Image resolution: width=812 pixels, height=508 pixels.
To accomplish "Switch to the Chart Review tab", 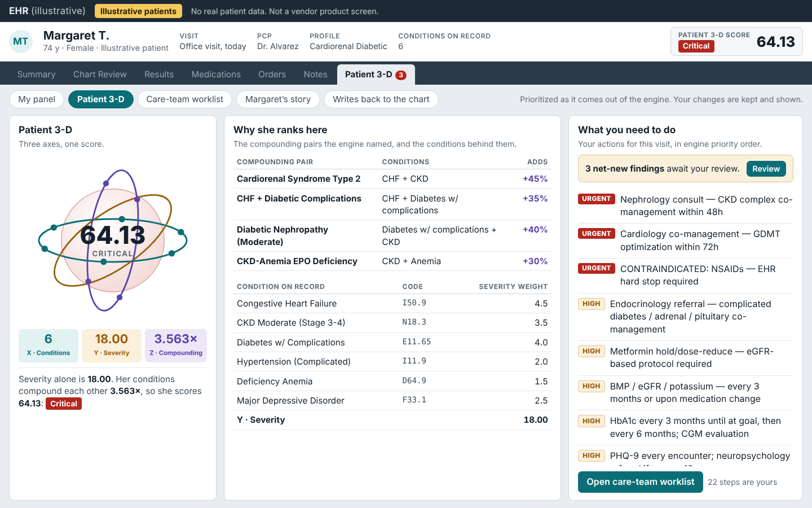I will click(100, 75).
